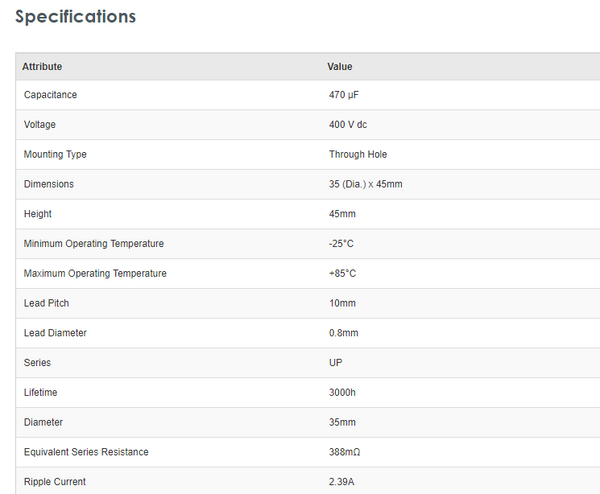Select the Voltage attribute label
This screenshot has height=494, width=600.
coord(40,125)
